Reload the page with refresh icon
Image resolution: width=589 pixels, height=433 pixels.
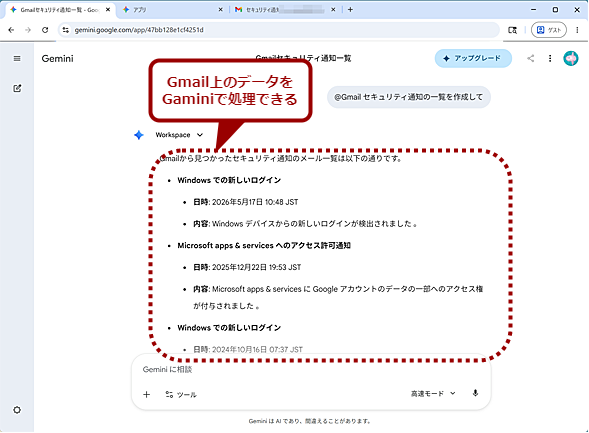click(45, 30)
